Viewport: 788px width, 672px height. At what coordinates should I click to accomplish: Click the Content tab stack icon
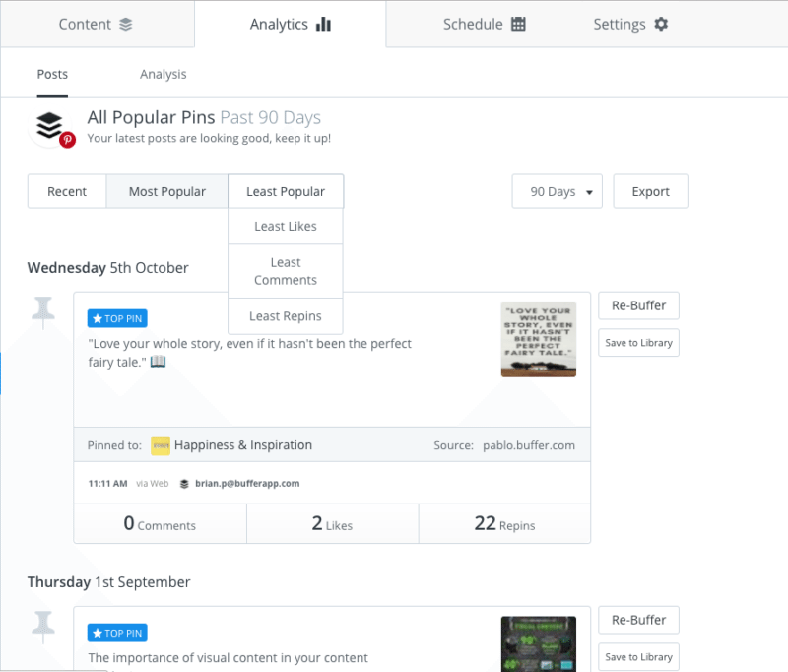pos(126,24)
